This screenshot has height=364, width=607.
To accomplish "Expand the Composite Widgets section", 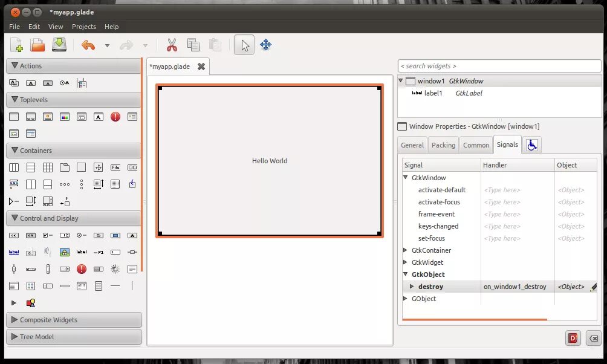I will [x=74, y=320].
